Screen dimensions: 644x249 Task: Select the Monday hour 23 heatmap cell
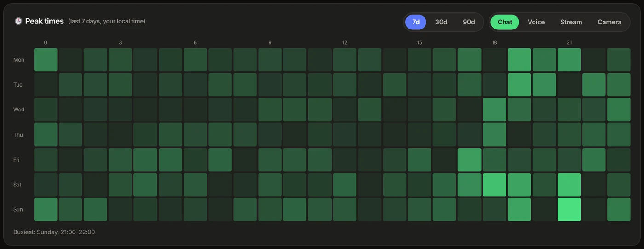(x=619, y=60)
